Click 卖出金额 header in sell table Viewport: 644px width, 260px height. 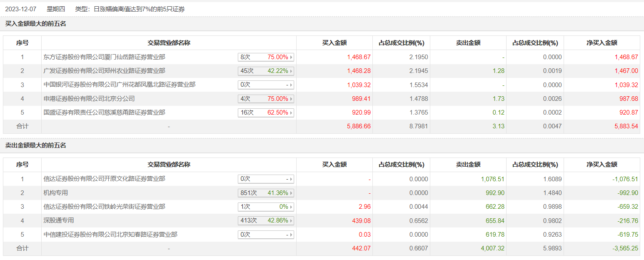(468, 165)
